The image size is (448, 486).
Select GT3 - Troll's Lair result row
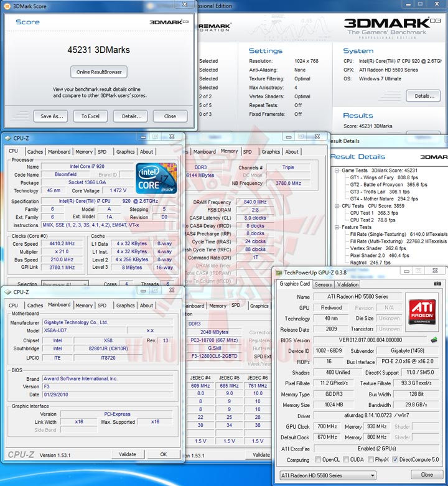coord(380,192)
